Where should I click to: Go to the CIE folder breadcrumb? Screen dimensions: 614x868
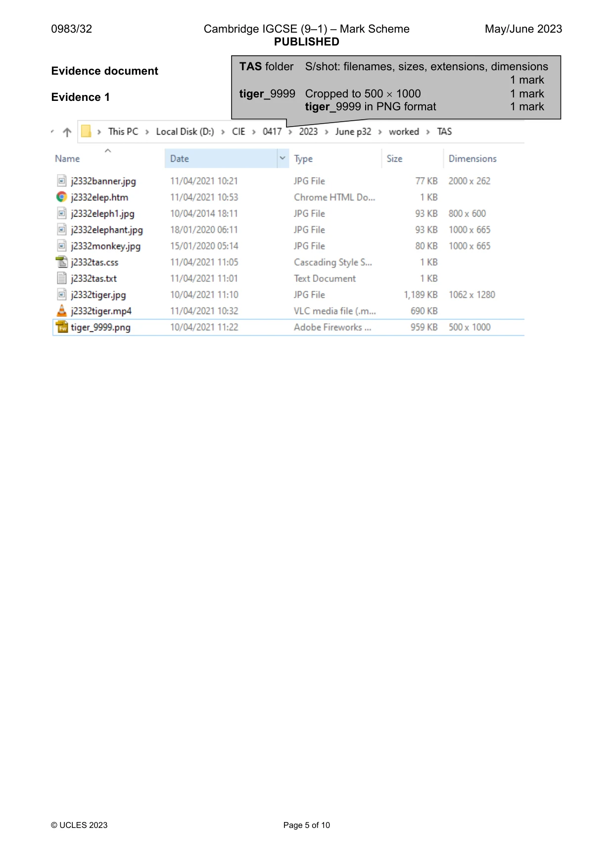point(238,132)
